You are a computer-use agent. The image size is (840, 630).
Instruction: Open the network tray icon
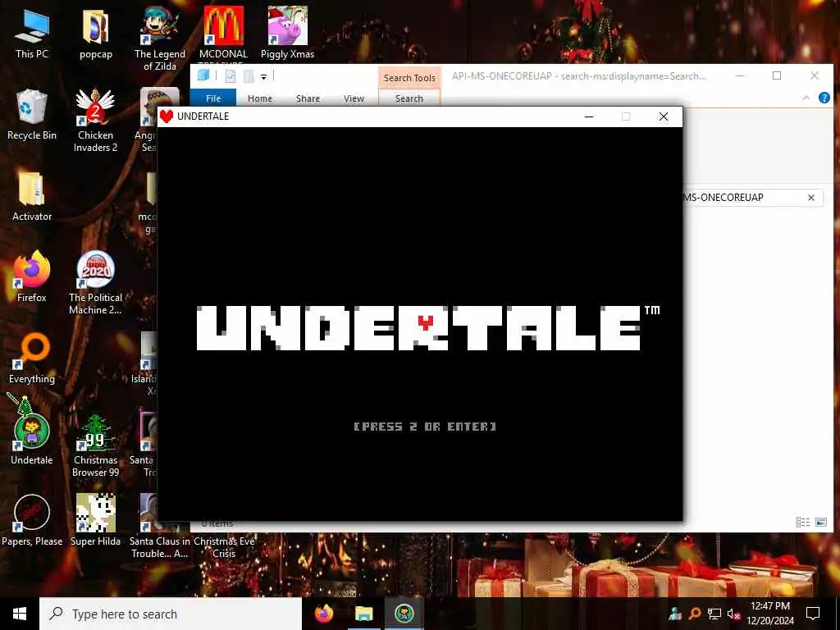coord(714,614)
